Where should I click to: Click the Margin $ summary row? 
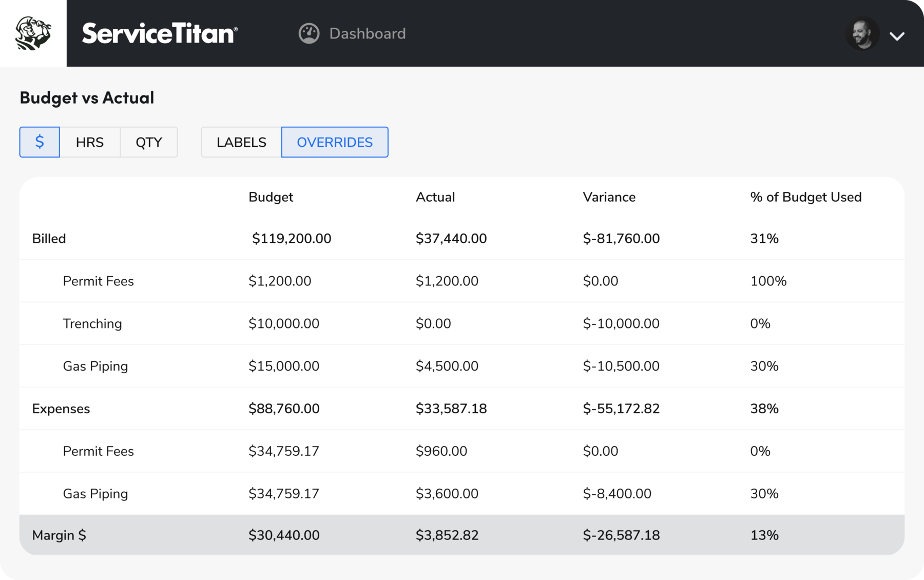tap(59, 535)
